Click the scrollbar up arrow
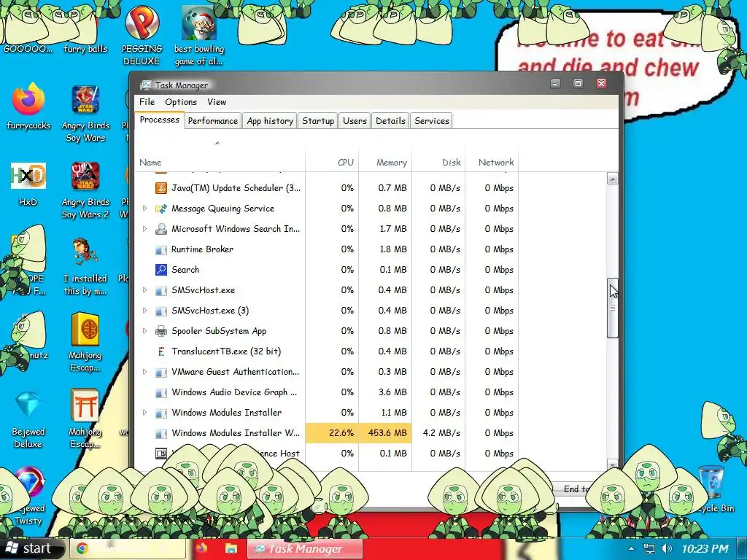Screen dimensions: 747x560 613,179
